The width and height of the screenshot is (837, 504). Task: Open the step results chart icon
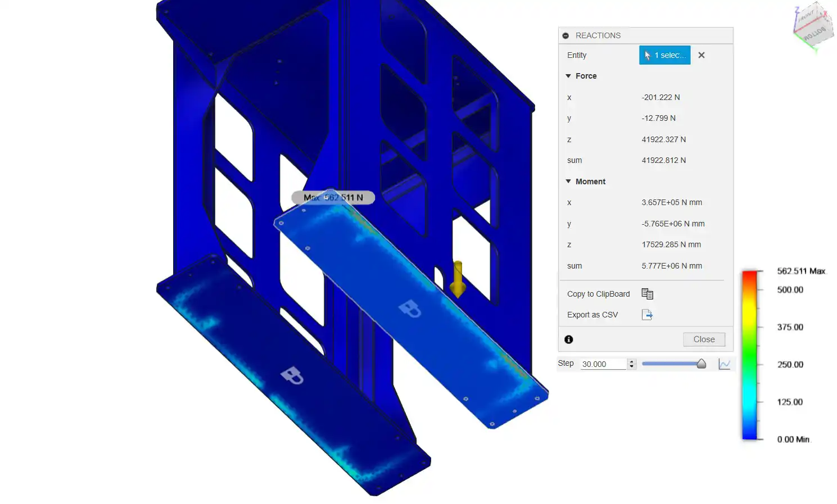[725, 364]
